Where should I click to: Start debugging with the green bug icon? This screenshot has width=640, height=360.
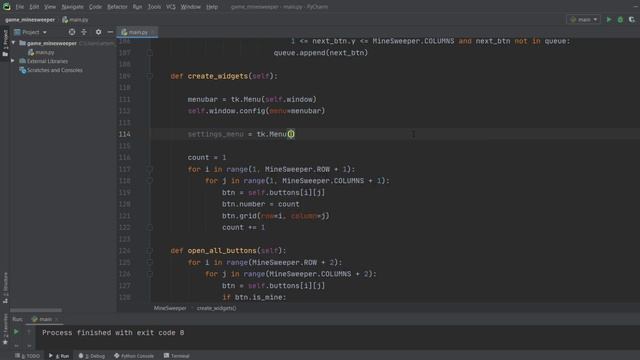(620, 20)
